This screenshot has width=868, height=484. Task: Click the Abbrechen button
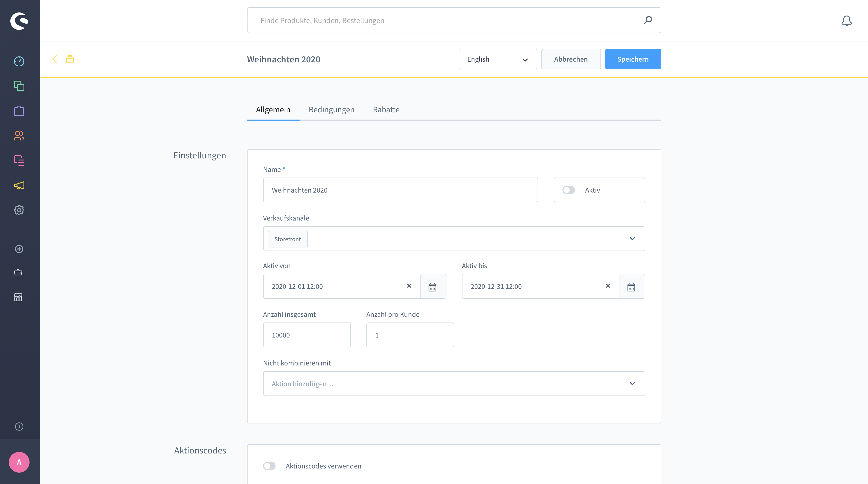pyautogui.click(x=571, y=59)
